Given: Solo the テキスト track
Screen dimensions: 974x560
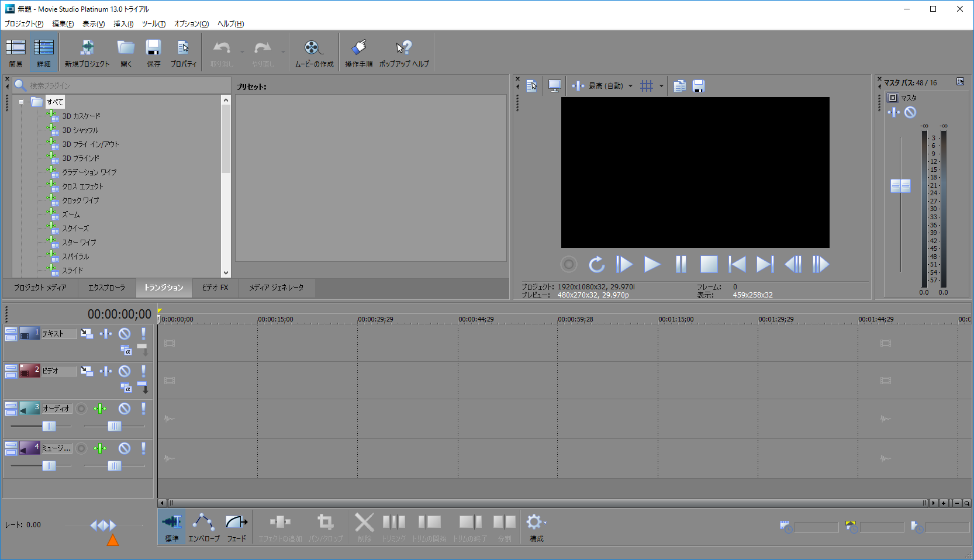Looking at the screenshot, I should click(x=143, y=334).
